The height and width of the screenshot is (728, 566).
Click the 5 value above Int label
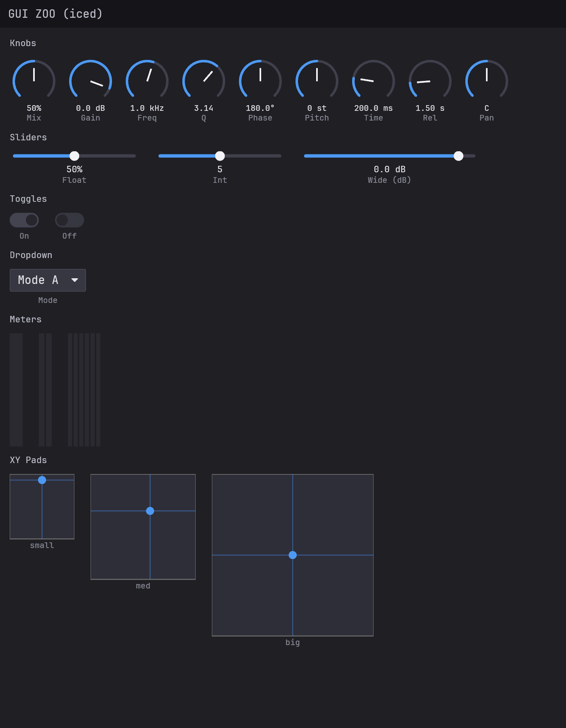coord(220,169)
